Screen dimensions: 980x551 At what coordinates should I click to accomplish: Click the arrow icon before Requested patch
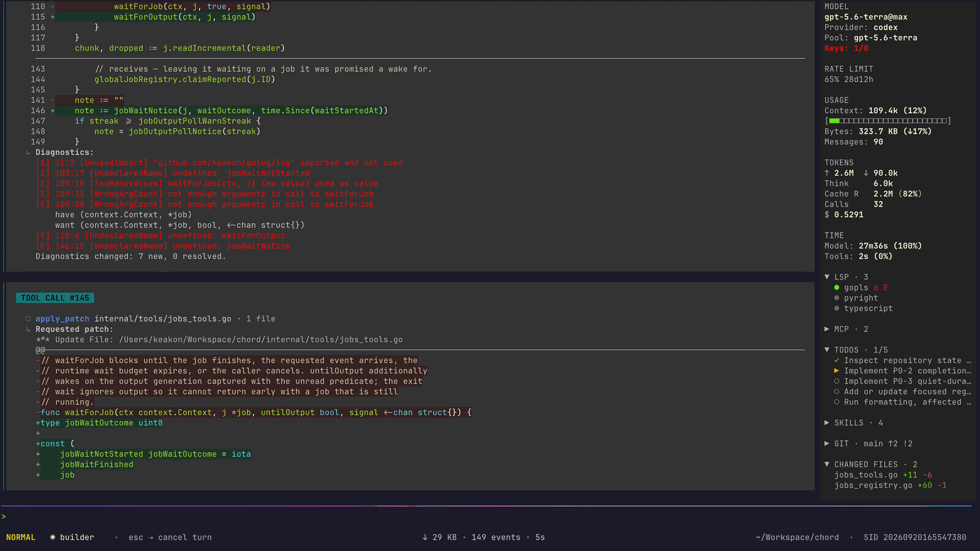(28, 330)
